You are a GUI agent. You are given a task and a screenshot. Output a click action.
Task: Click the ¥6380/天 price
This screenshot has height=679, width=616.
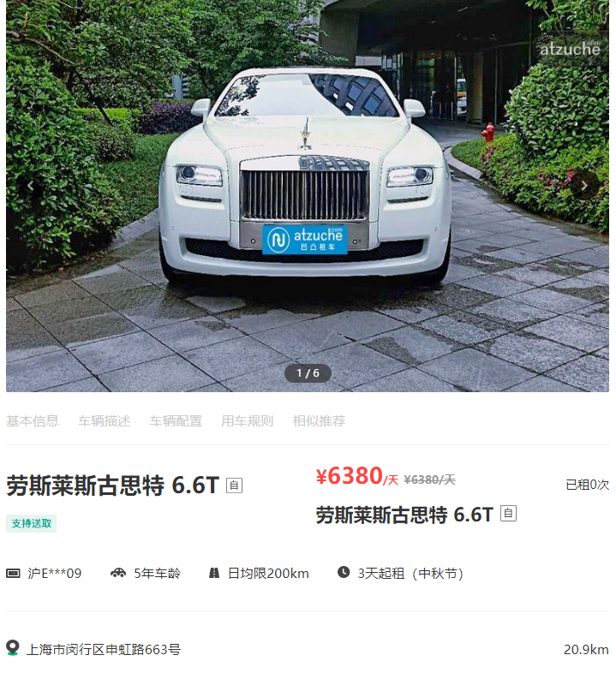(x=357, y=476)
